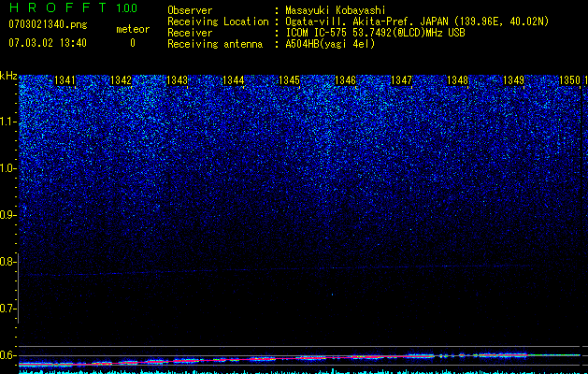Click the 1349 time marker
This screenshot has height=374, width=588.
tap(514, 80)
